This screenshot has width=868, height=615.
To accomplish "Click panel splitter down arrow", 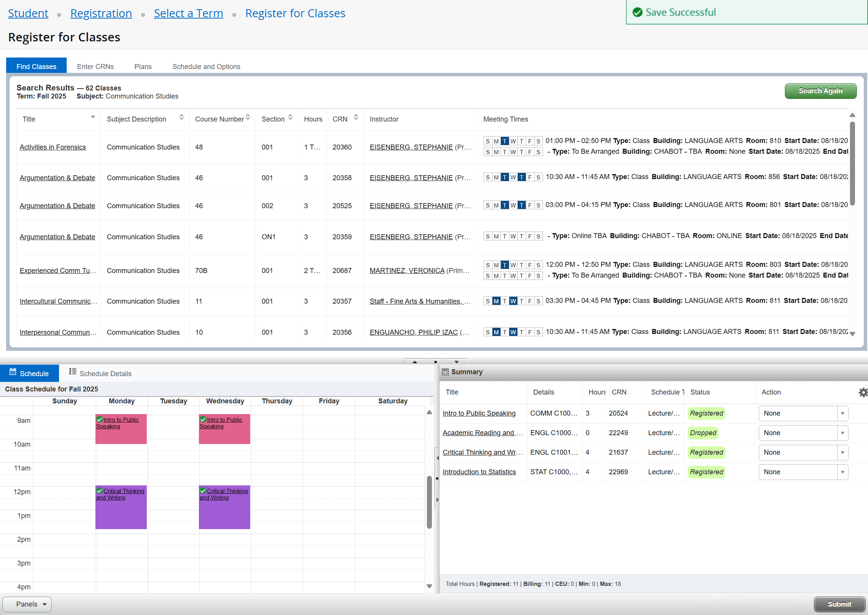I will [456, 362].
